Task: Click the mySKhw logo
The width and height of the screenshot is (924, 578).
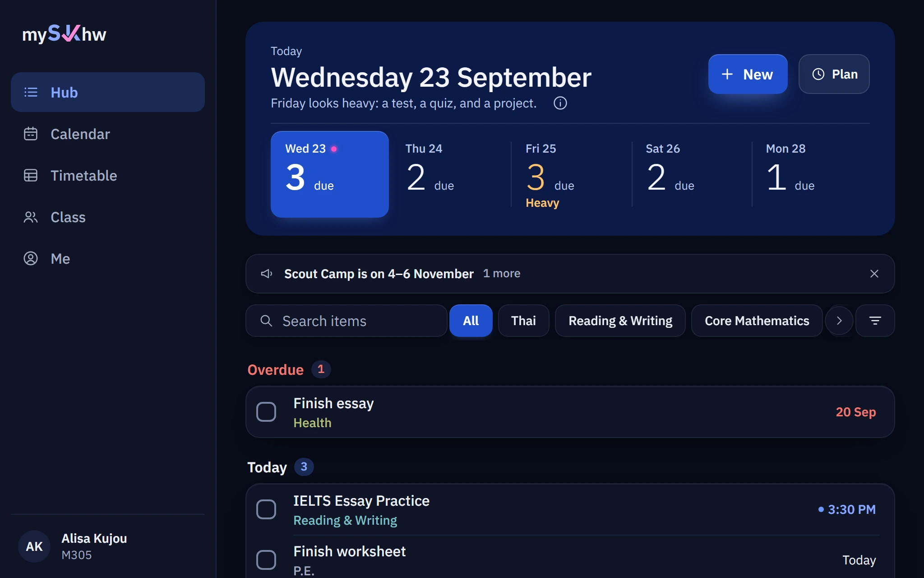Action: (x=64, y=34)
